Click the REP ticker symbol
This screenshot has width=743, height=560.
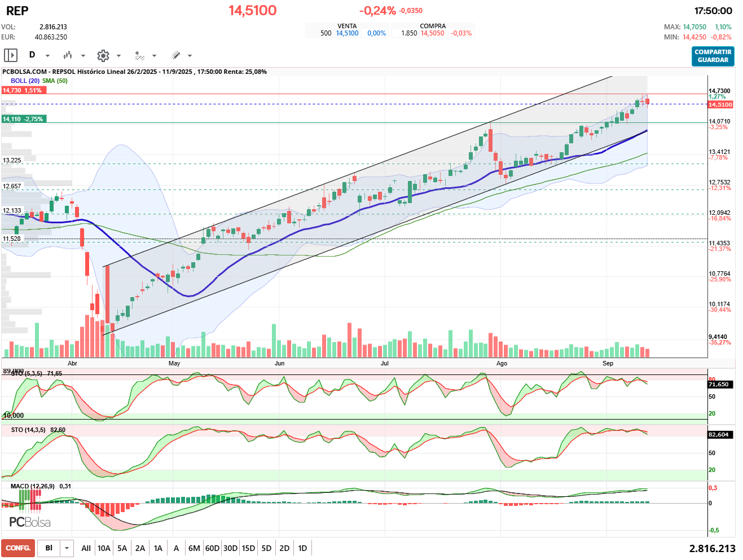pos(17,11)
